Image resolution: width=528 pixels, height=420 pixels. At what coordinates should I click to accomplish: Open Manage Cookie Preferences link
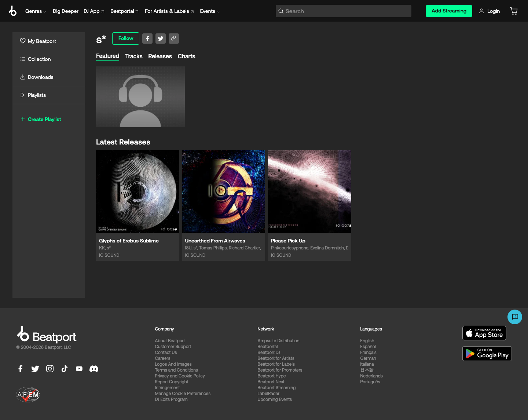[183, 394]
